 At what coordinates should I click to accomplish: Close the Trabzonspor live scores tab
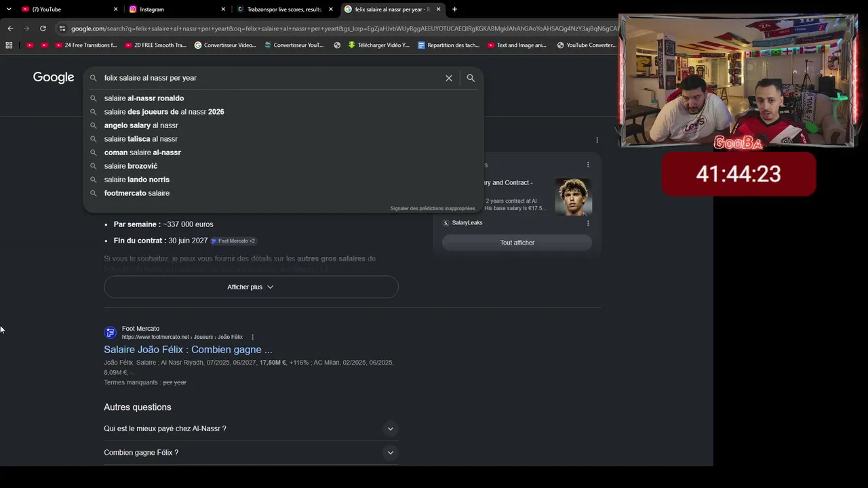(331, 9)
